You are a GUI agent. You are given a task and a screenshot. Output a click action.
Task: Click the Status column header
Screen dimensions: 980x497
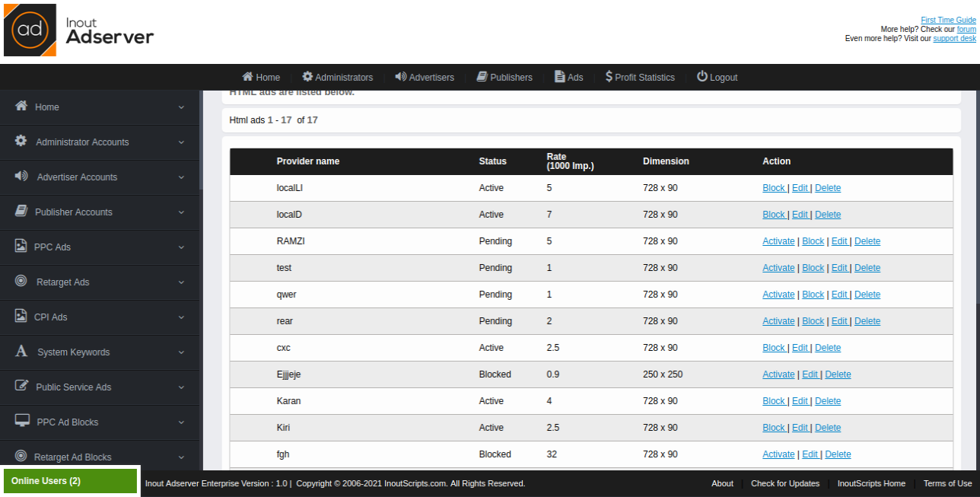point(492,161)
